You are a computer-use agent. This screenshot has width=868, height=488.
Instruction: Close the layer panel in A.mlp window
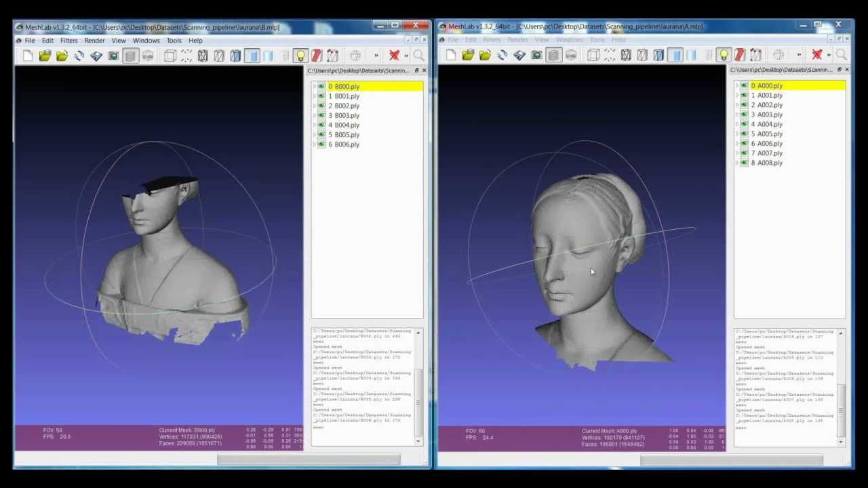point(847,70)
